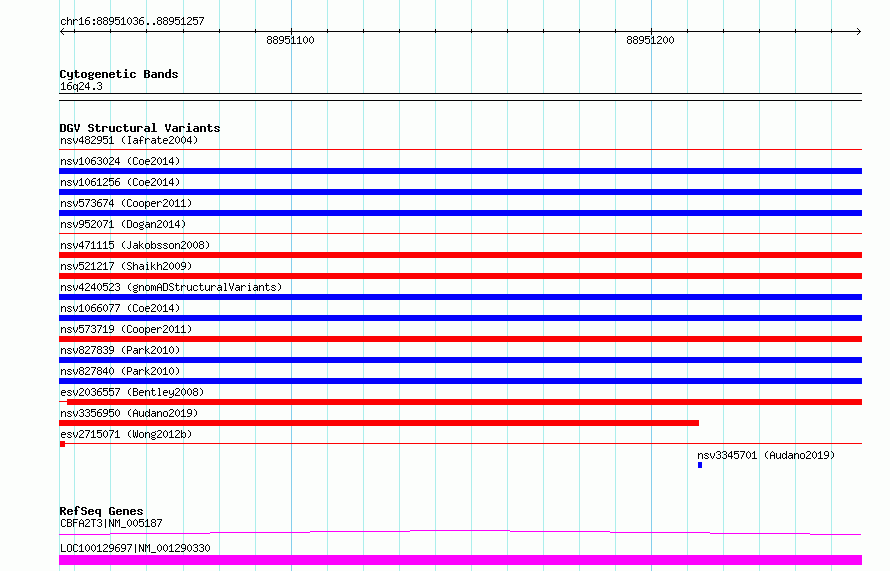Viewport: 890px width, 571px height.
Task: Open variant nsv3356950 (Audano2019) label
Action: pyautogui.click(x=129, y=413)
